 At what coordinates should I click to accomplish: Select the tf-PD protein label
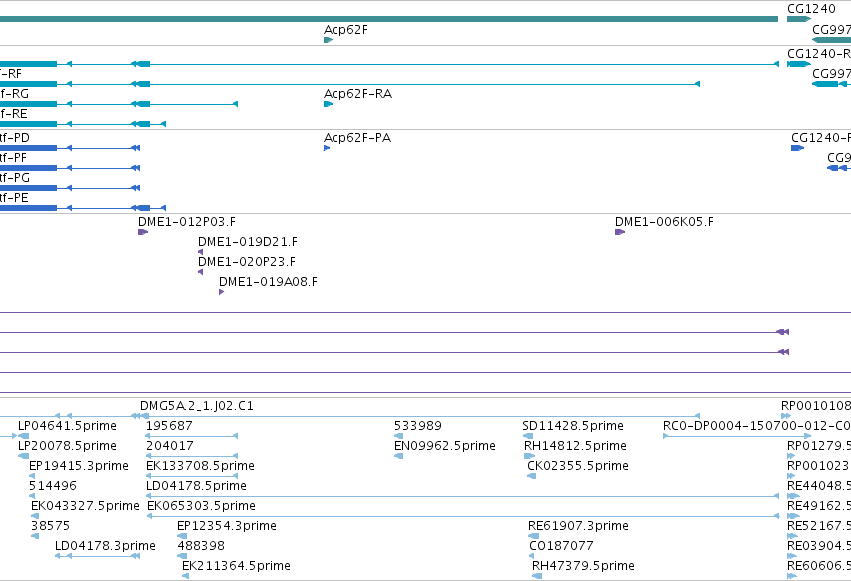[15, 138]
